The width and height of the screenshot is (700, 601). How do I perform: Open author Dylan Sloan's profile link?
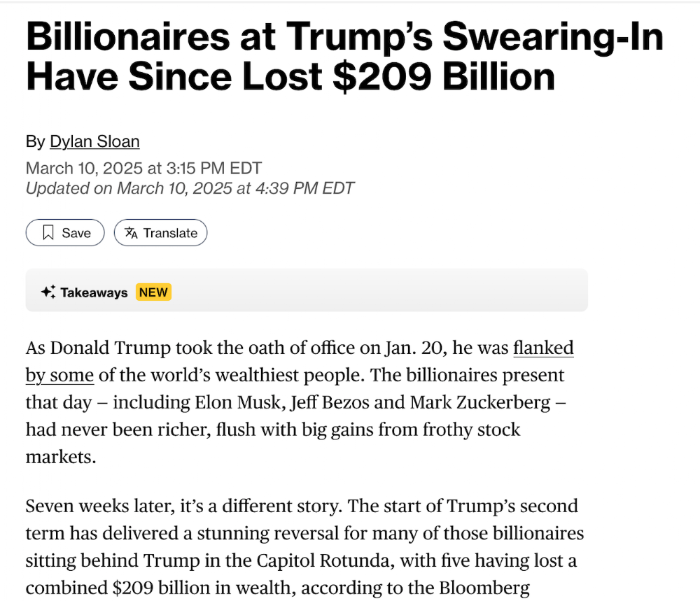pos(94,142)
